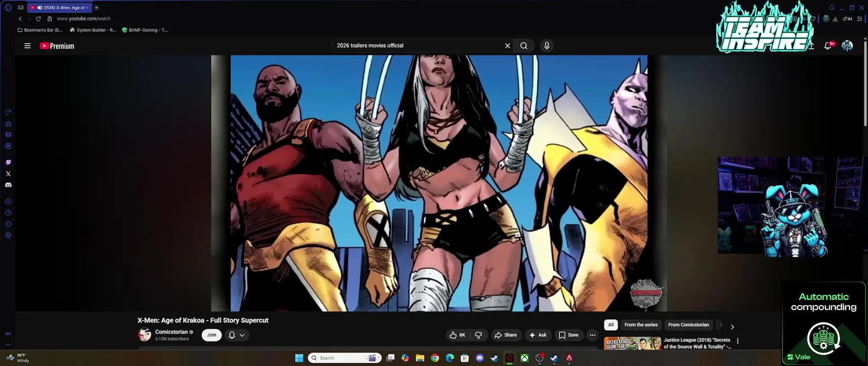Open sidebar setup three-dots at bottom
The image size is (868, 366).
[x=8, y=345]
